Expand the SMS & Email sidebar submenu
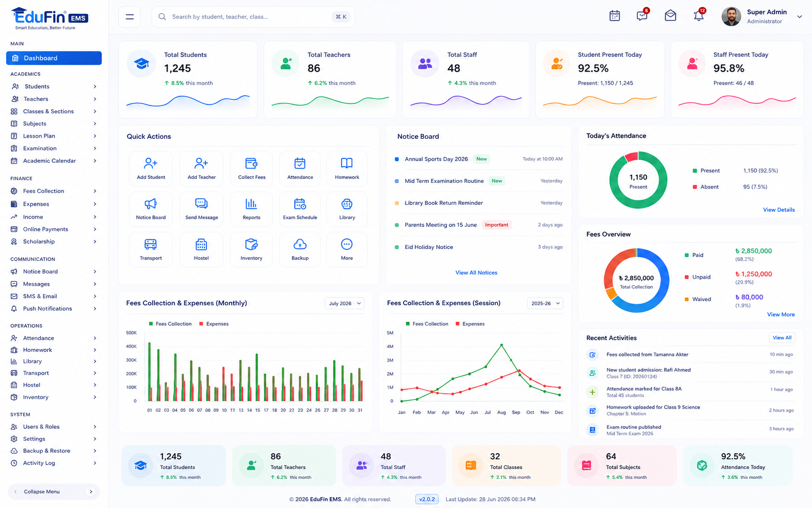 [x=95, y=297]
